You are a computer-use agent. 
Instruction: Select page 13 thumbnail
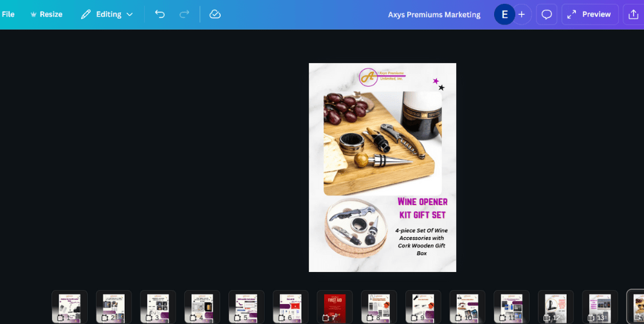600,307
